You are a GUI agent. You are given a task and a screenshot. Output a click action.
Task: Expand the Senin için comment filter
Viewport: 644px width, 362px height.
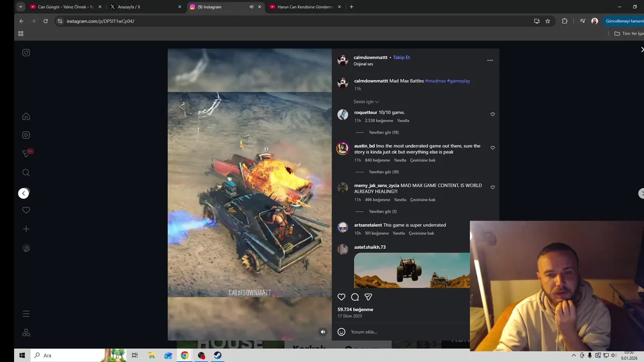366,102
